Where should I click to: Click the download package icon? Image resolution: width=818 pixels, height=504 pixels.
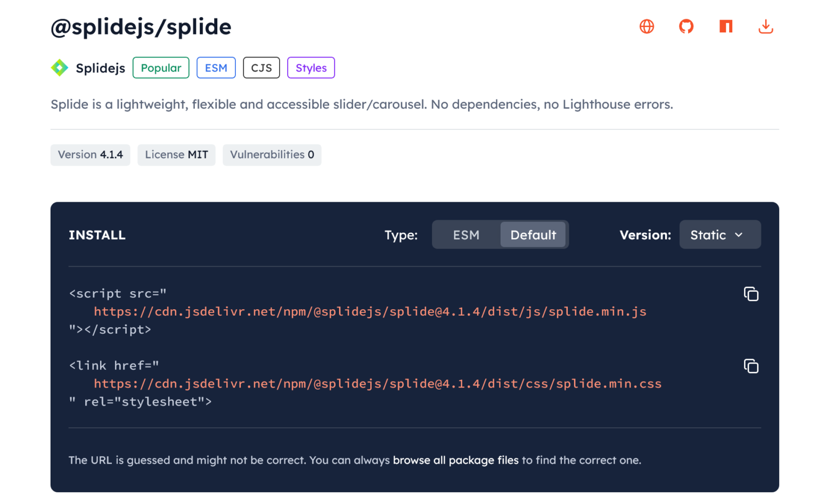coord(765,27)
